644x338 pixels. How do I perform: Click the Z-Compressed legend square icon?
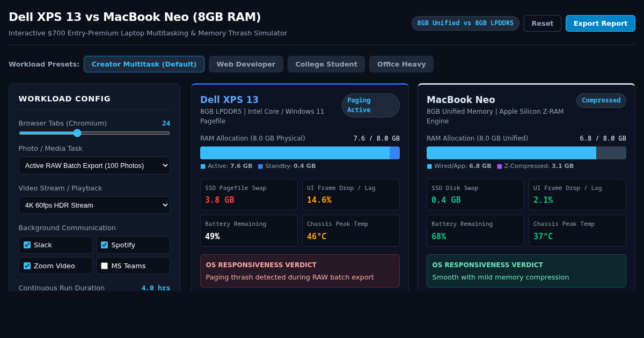pos(499,166)
